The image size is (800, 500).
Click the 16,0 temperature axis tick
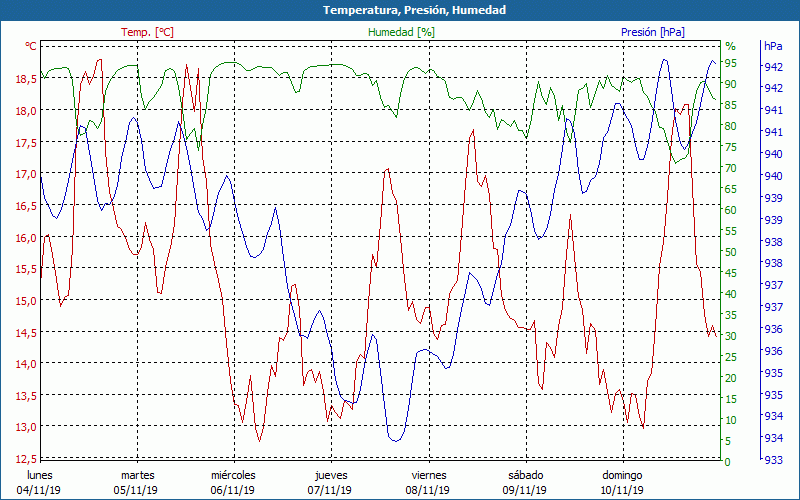(26, 237)
